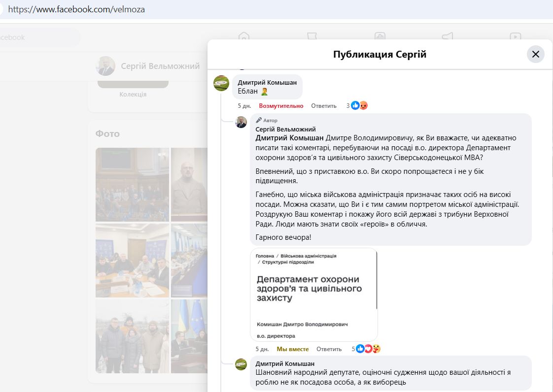553x392 pixels.
Task: Open the Home icon in top navigation
Action: (x=243, y=37)
